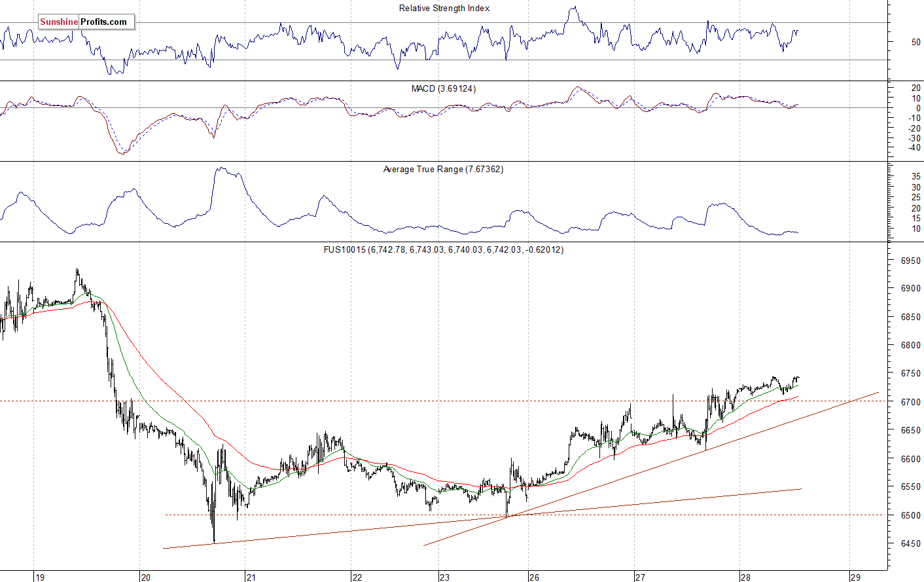Click the 6850 price axis label
The image size is (924, 582).
[910, 318]
